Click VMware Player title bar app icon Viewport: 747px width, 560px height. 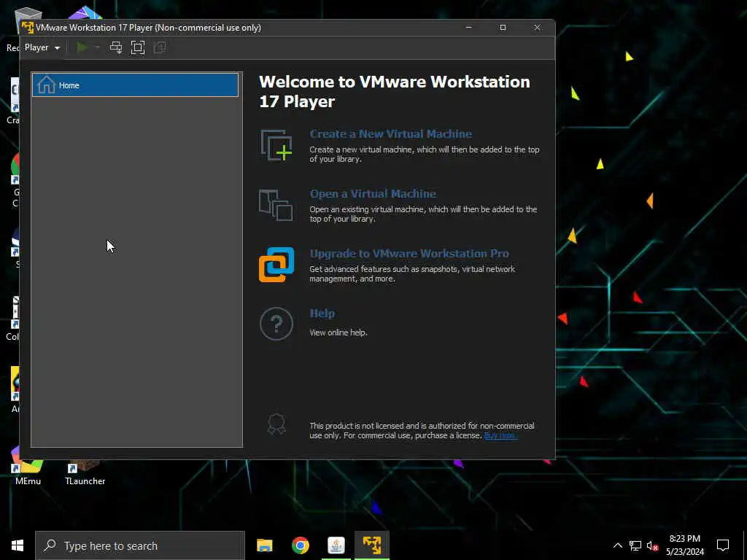[x=28, y=28]
